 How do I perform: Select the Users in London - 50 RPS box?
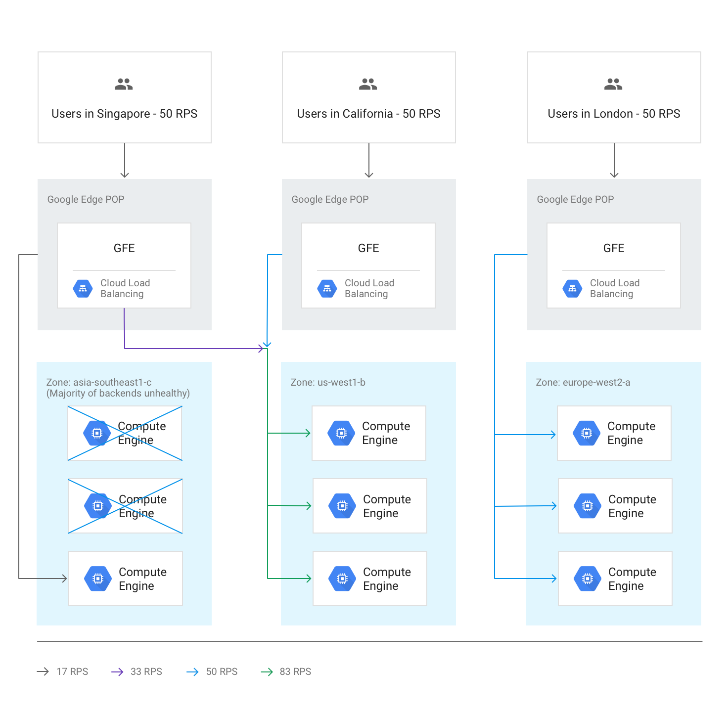pyautogui.click(x=614, y=97)
